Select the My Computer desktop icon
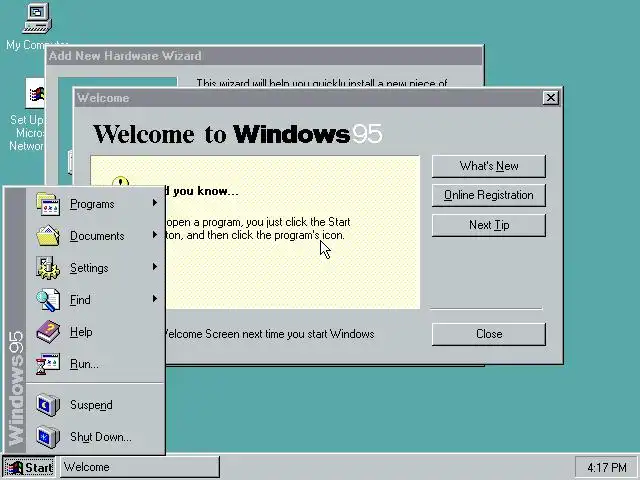Viewport: 640px width, 480px height. tap(37, 18)
